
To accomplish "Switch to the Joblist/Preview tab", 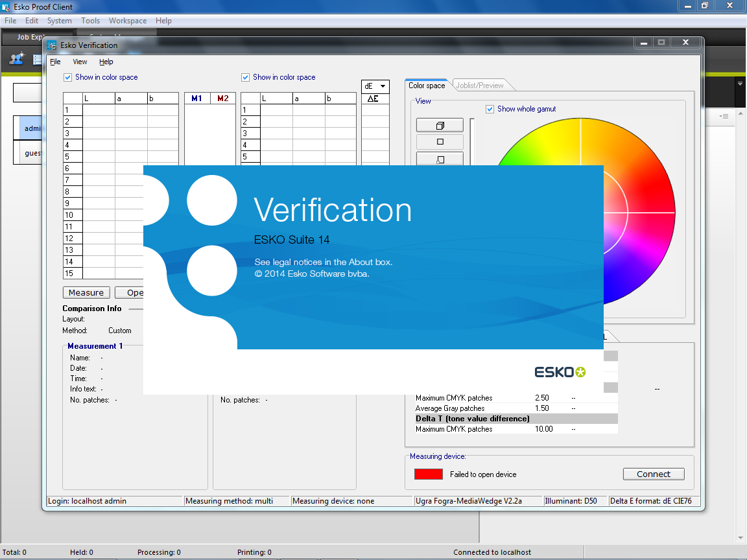I will pos(480,86).
